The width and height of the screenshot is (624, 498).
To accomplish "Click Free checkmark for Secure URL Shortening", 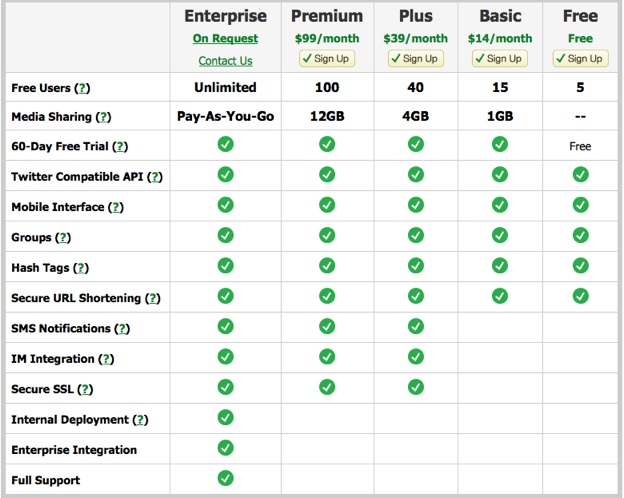I will [580, 296].
